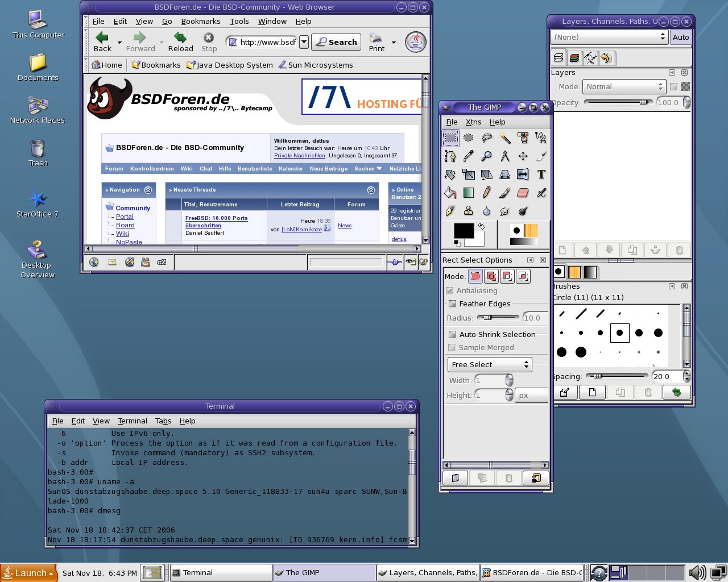The width and height of the screenshot is (728, 582).
Task: Collapse the Navigation box on BSDForen page
Action: [x=148, y=190]
